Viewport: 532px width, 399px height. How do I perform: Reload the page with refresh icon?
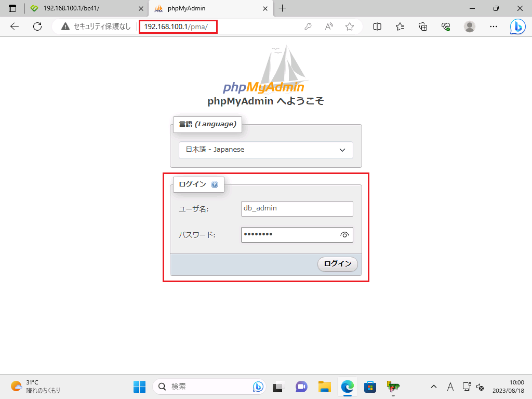click(x=37, y=26)
